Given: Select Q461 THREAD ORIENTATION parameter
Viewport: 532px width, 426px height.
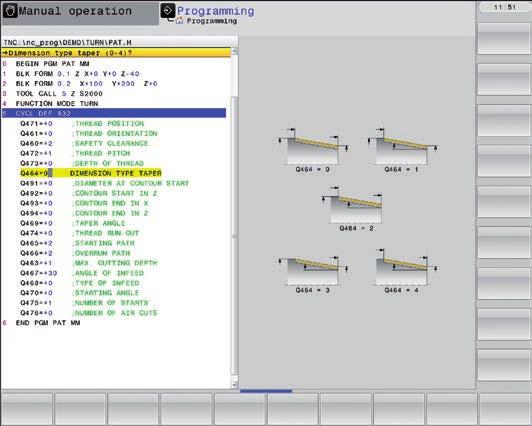Looking at the screenshot, I should pos(89,133).
